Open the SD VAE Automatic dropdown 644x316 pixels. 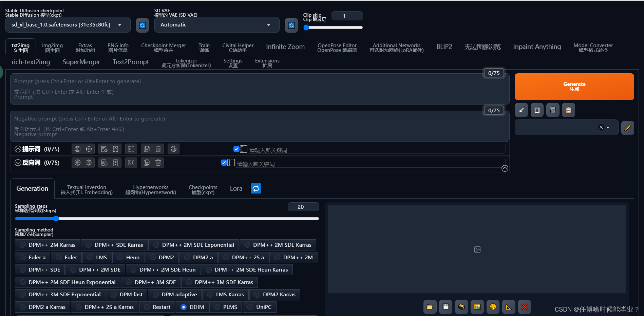pos(216,25)
